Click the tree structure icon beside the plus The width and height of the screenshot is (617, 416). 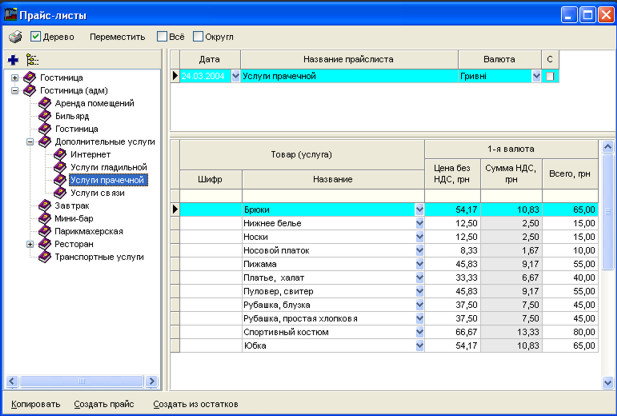[33, 60]
